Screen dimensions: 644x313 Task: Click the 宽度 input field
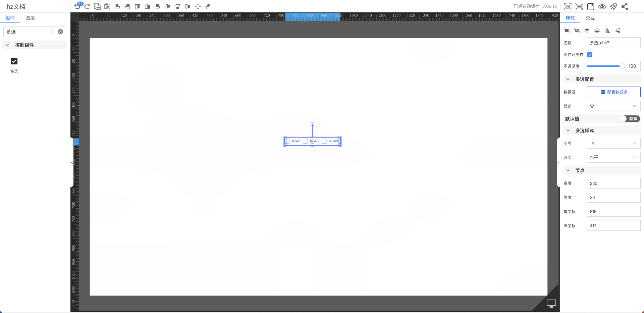point(613,183)
